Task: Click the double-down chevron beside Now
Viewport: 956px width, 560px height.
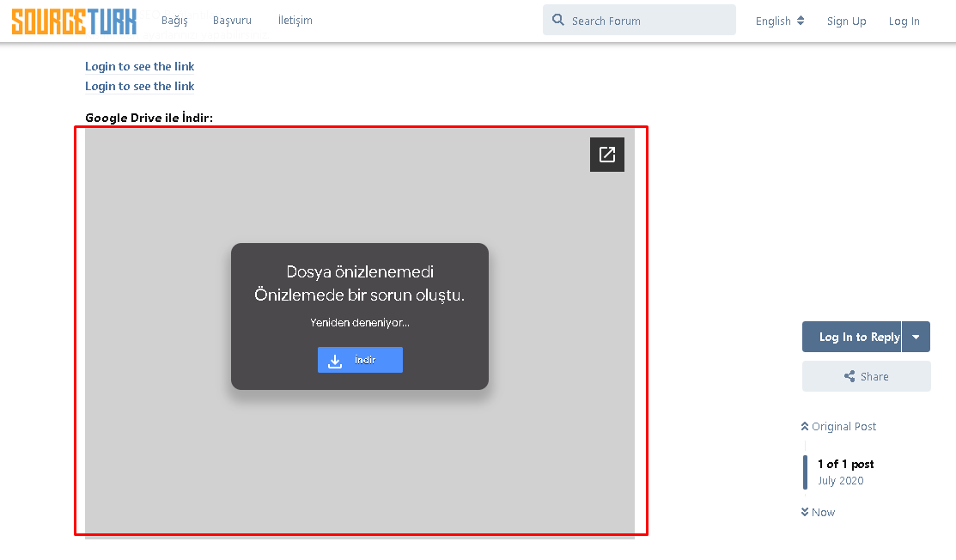Action: coord(803,512)
